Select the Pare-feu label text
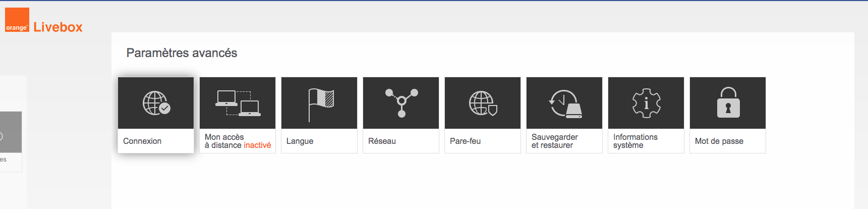Viewport: 868px width, 209px height. (465, 141)
